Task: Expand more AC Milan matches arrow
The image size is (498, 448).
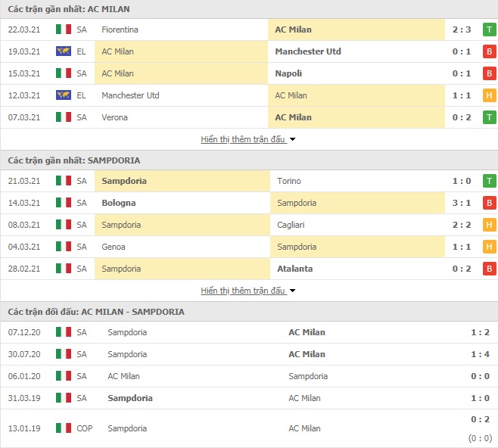Action: [x=292, y=139]
